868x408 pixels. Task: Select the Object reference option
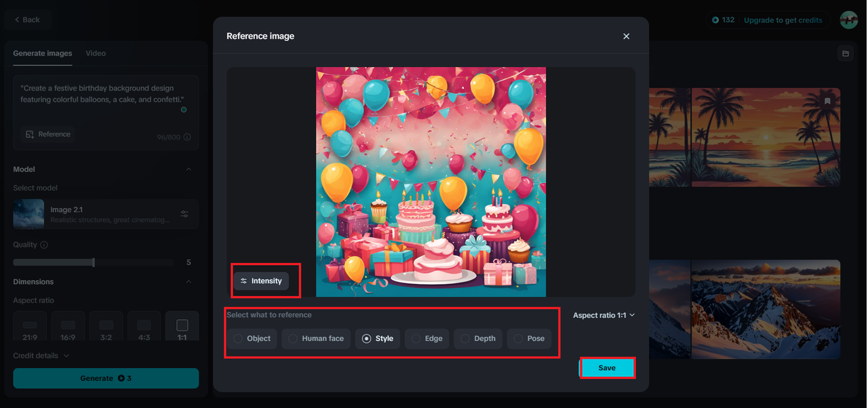[252, 339]
